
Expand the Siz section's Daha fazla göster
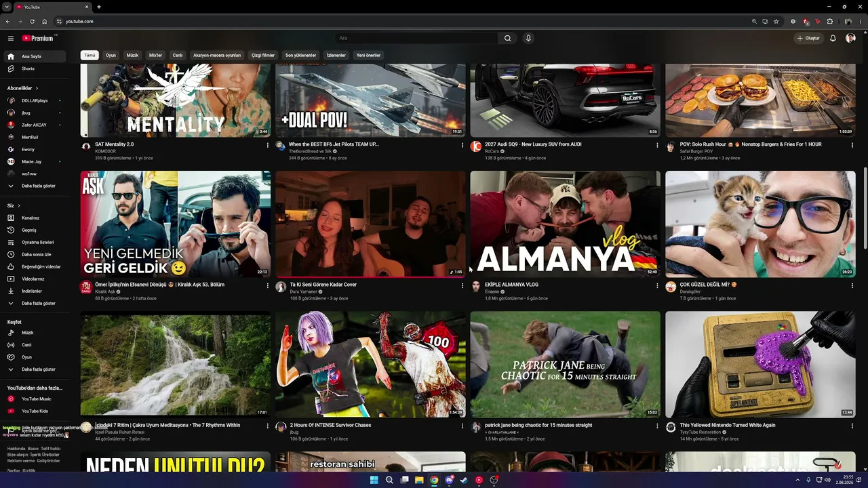click(x=37, y=303)
